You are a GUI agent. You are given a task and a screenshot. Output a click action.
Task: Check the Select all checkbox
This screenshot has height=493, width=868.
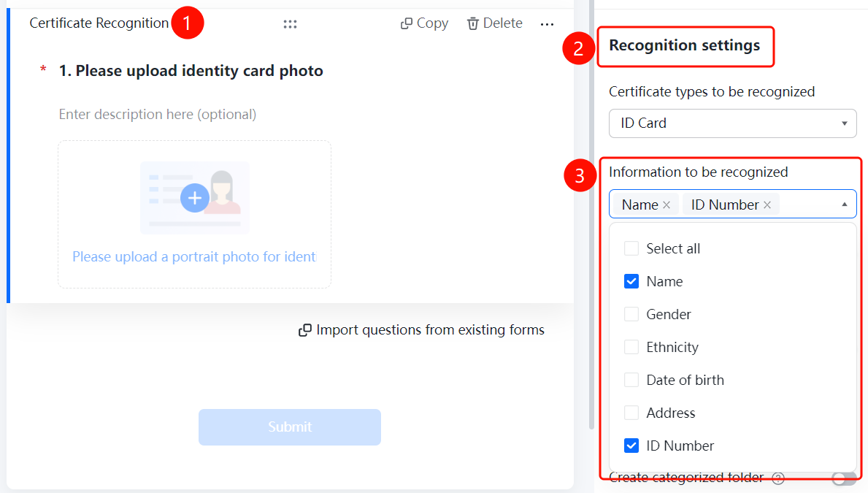(x=631, y=249)
